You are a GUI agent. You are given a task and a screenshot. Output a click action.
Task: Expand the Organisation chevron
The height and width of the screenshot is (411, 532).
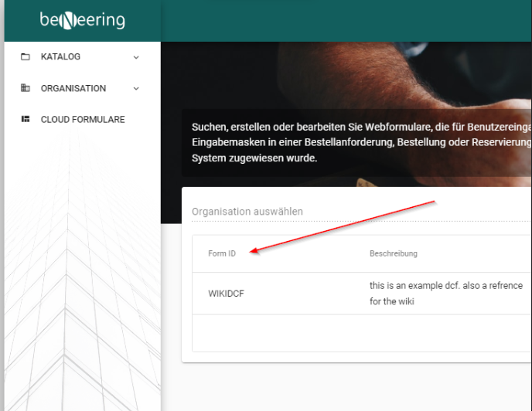coord(136,88)
